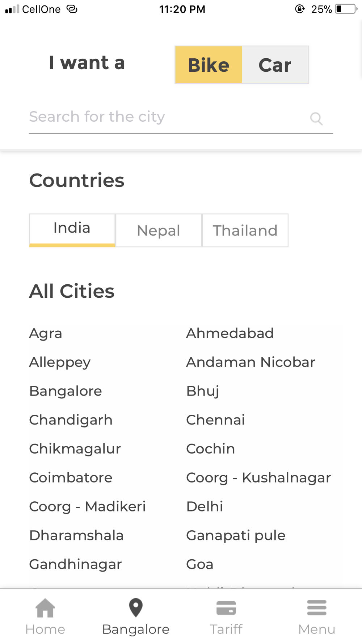Image resolution: width=362 pixels, height=644 pixels.
Task: Select the India country tab
Action: 72,229
